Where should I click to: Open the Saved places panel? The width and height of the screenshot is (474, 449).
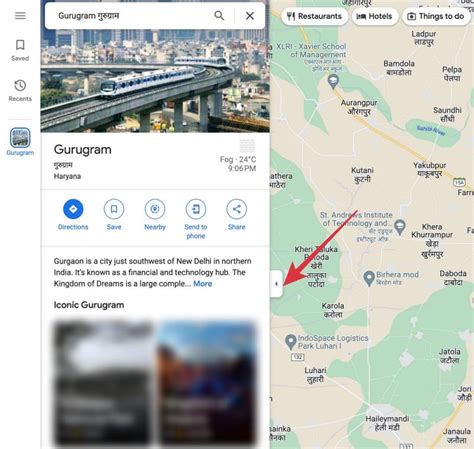coord(20,50)
